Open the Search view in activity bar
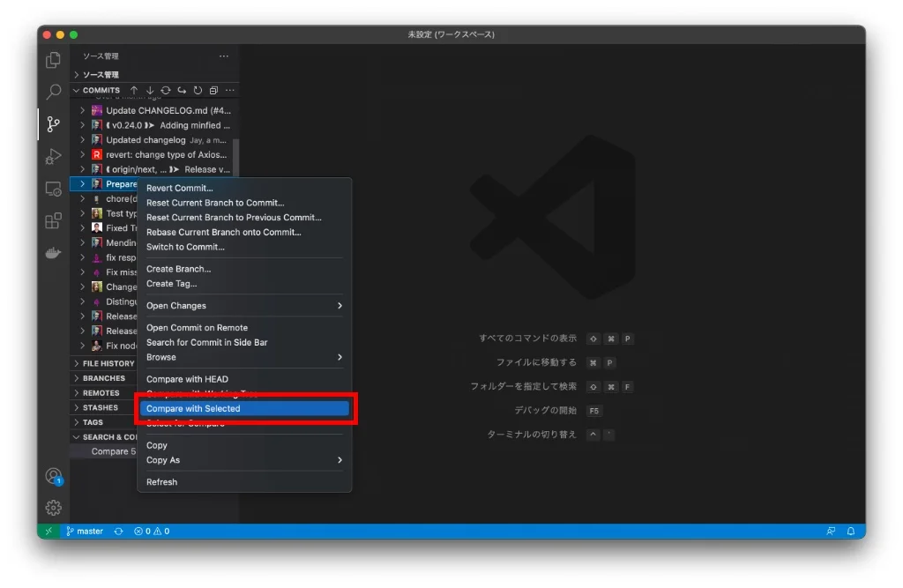 (x=53, y=93)
